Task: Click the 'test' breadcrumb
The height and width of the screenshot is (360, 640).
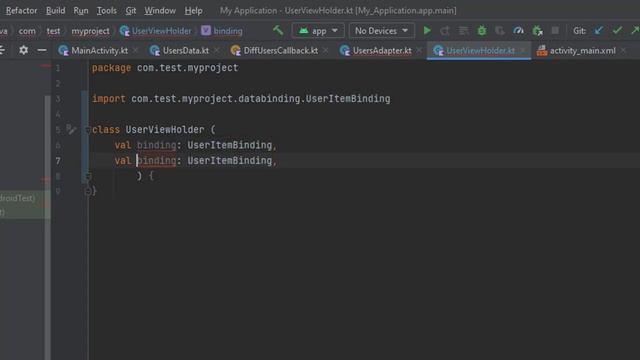Action: click(53, 31)
